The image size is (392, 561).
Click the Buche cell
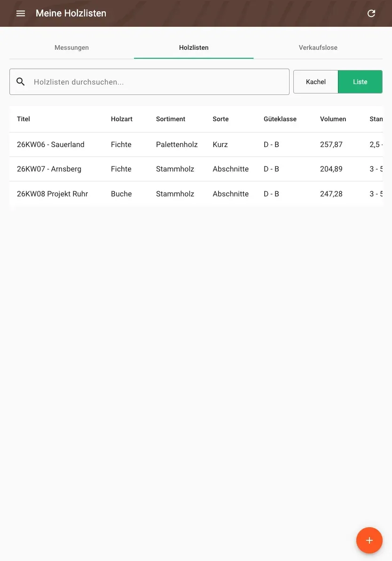pyautogui.click(x=121, y=194)
